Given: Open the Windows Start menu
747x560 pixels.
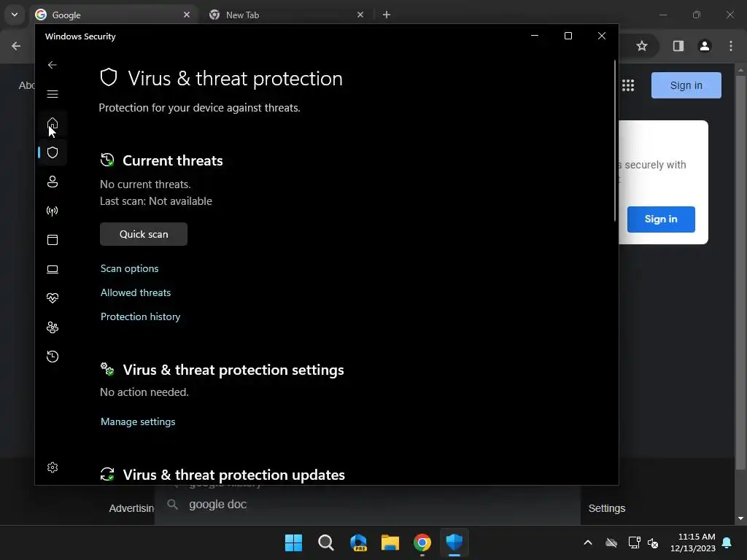Looking at the screenshot, I should coord(293,542).
